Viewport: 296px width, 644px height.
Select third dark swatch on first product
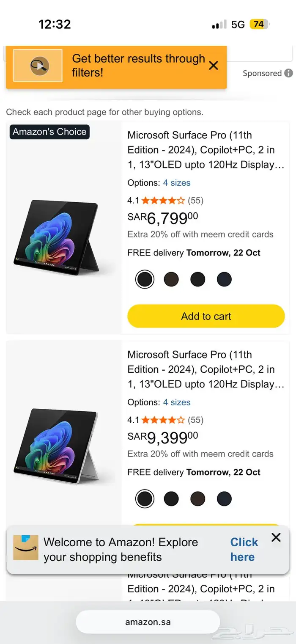pyautogui.click(x=197, y=279)
